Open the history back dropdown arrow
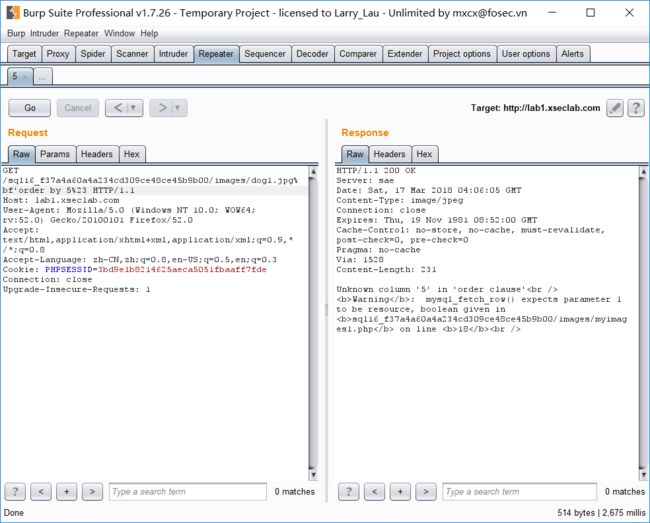The width and height of the screenshot is (650, 523). click(133, 108)
